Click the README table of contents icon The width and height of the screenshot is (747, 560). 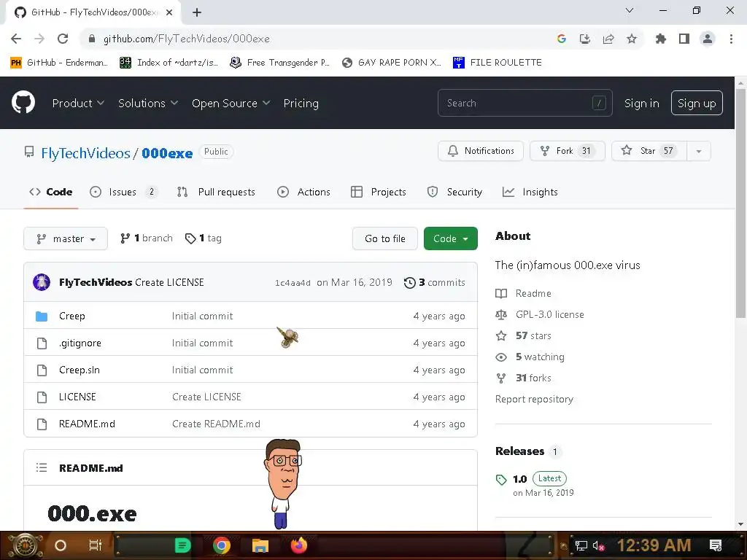(x=42, y=467)
